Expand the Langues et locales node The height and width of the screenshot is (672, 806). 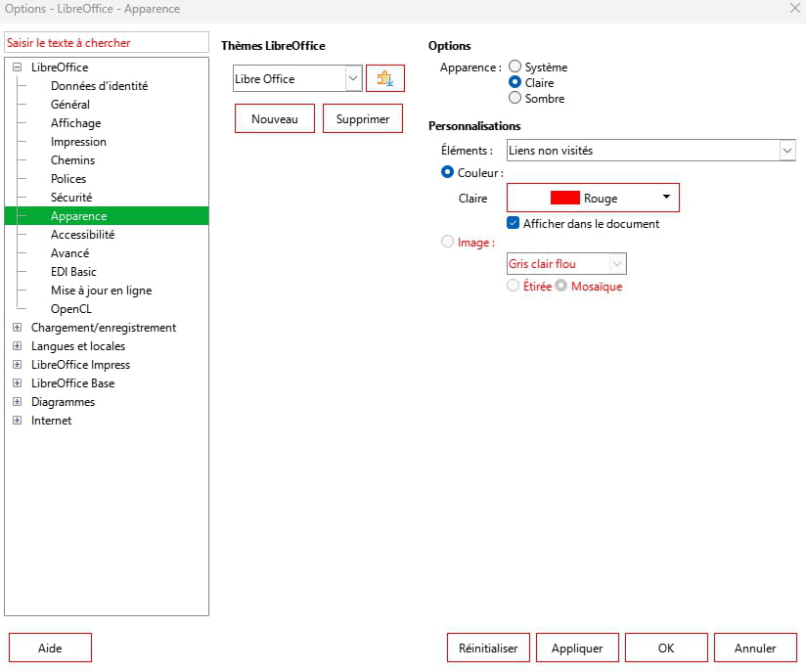[x=17, y=345]
